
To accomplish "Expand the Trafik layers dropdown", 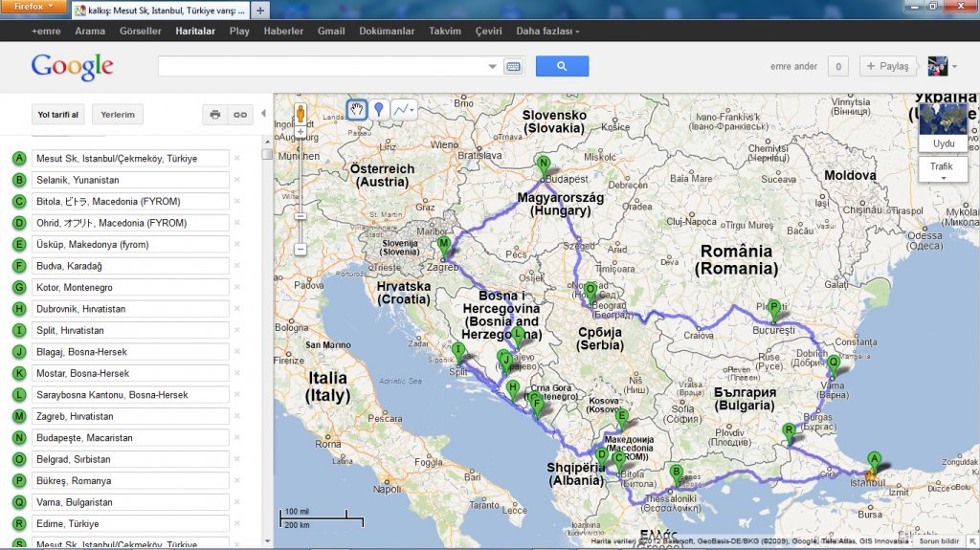I will (942, 171).
